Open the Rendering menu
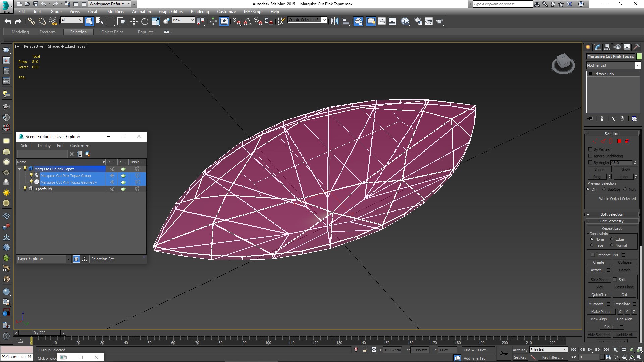Image resolution: width=644 pixels, height=362 pixels. (x=200, y=12)
